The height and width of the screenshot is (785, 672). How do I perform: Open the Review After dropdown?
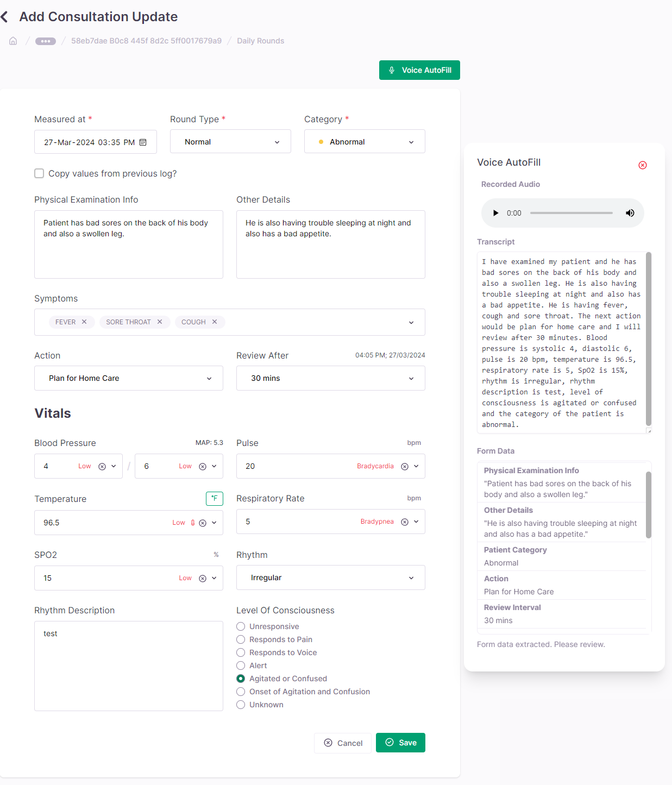[330, 378]
